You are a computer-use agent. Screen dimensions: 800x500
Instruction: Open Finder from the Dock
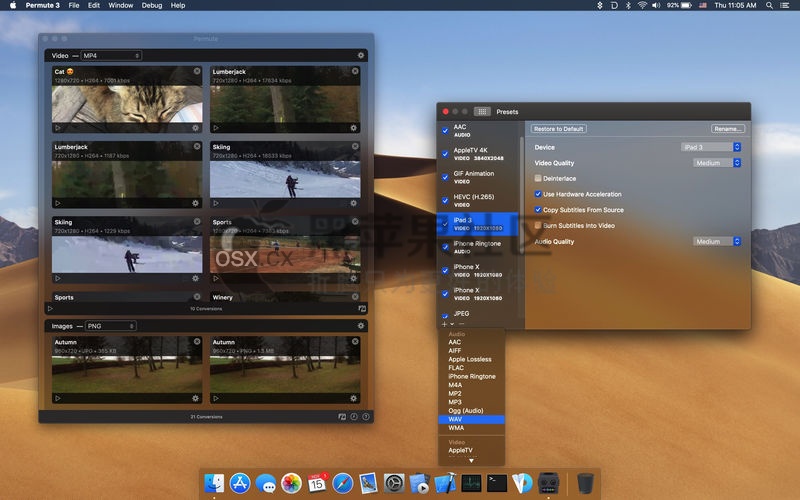click(x=214, y=483)
